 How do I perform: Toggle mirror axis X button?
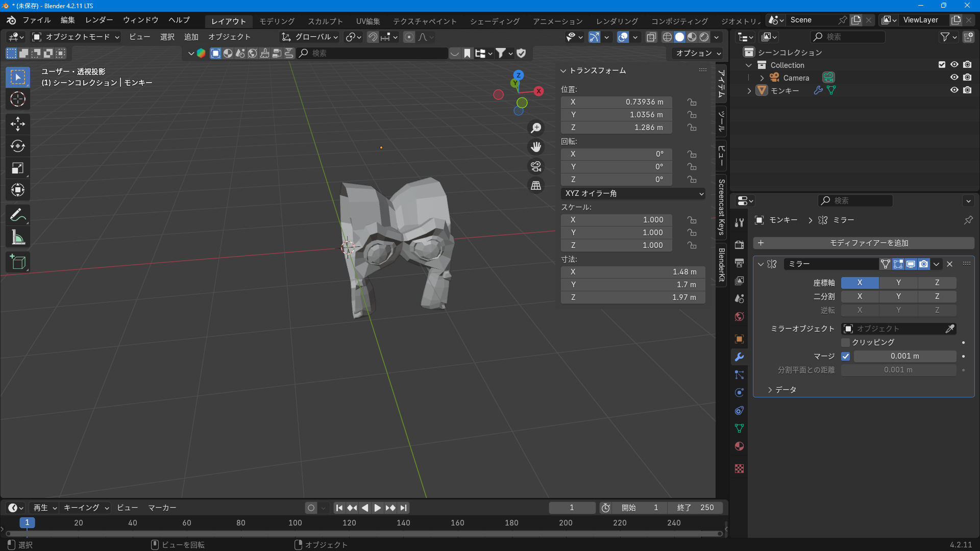tap(860, 283)
